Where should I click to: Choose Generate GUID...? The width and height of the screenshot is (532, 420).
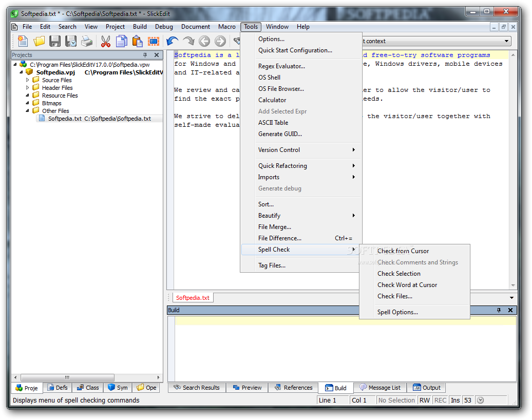tap(301, 134)
